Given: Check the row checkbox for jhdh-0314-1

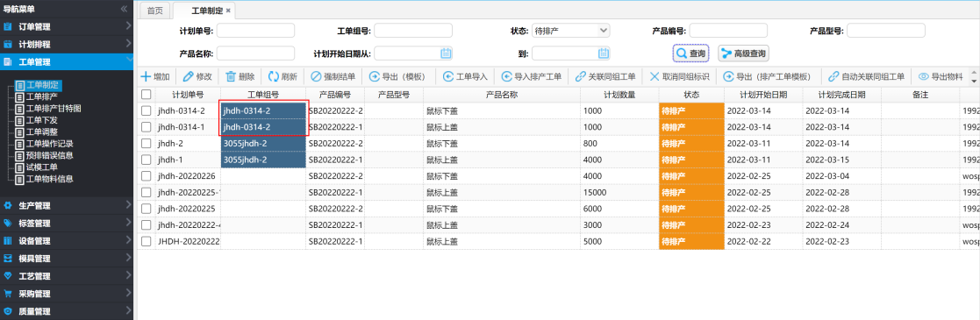Looking at the screenshot, I should tap(147, 127).
